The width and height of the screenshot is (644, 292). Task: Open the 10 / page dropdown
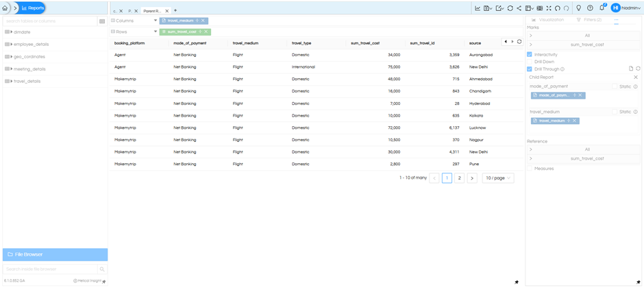click(498, 178)
